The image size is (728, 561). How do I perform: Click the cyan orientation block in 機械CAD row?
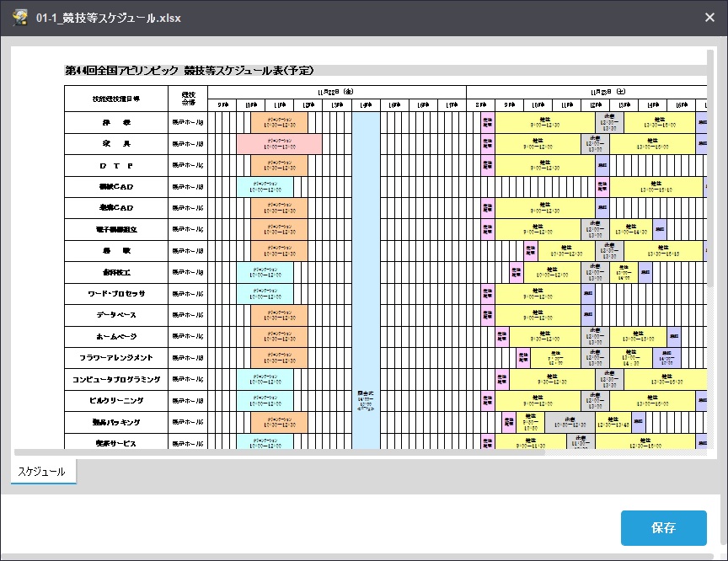point(265,187)
